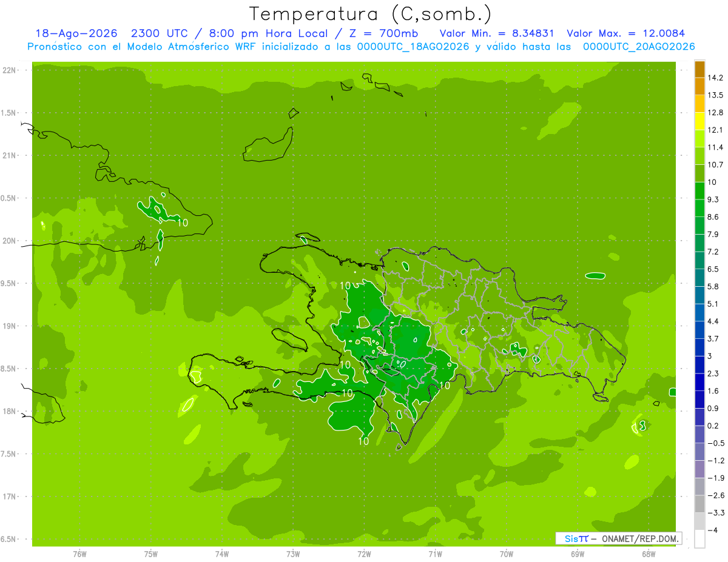Click the title "Temperatura (C,somb.)"
This screenshot has height=562, width=728.
click(x=371, y=14)
